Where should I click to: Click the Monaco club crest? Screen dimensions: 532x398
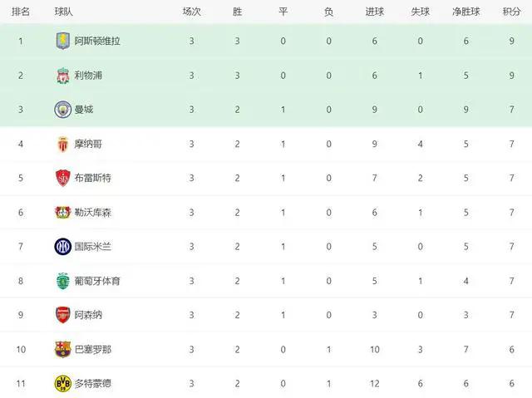coord(63,144)
